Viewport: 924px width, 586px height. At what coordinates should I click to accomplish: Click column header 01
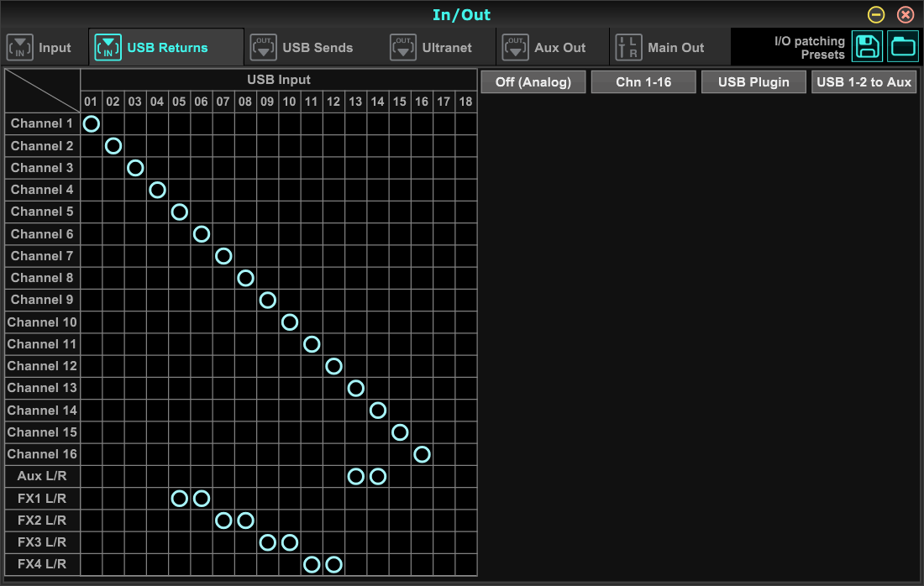point(91,102)
